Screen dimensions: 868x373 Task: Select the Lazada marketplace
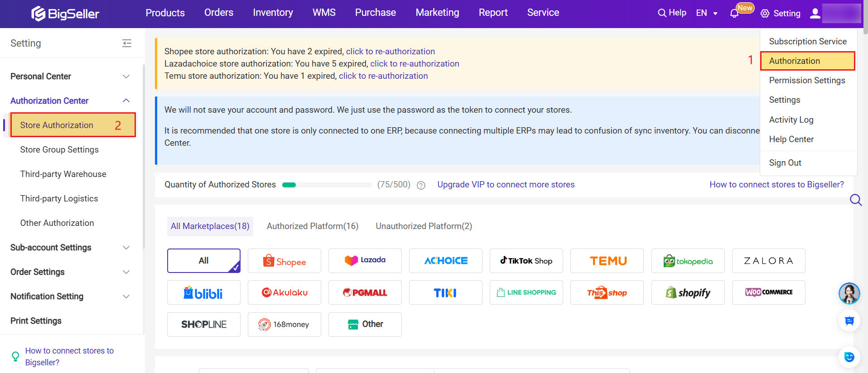pos(365,261)
